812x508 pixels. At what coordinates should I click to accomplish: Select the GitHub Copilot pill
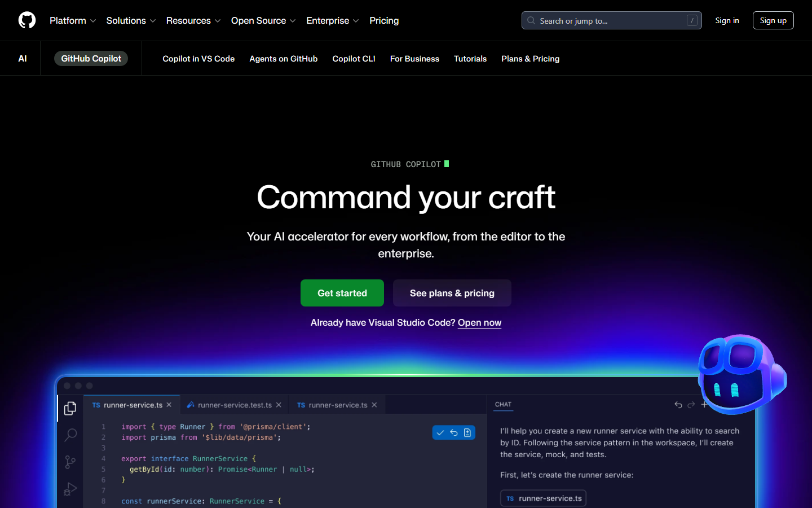pyautogui.click(x=91, y=59)
